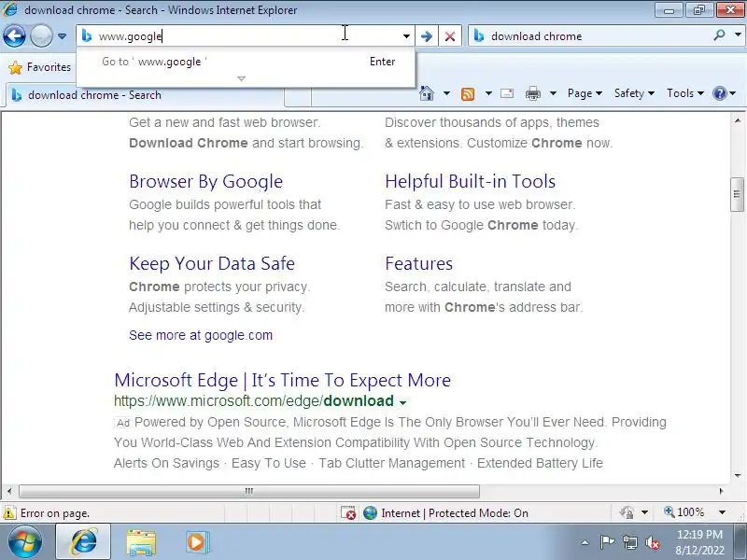Open the Favorites star button

[39, 67]
